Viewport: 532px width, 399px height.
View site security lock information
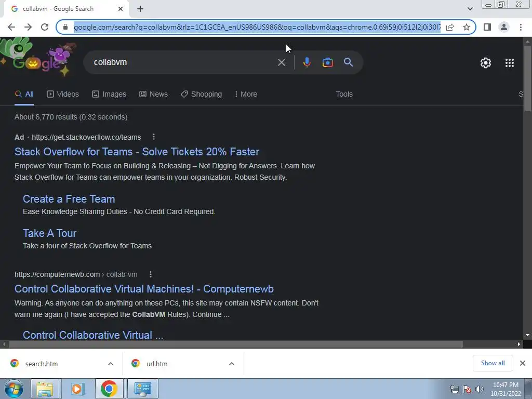[x=65, y=27]
